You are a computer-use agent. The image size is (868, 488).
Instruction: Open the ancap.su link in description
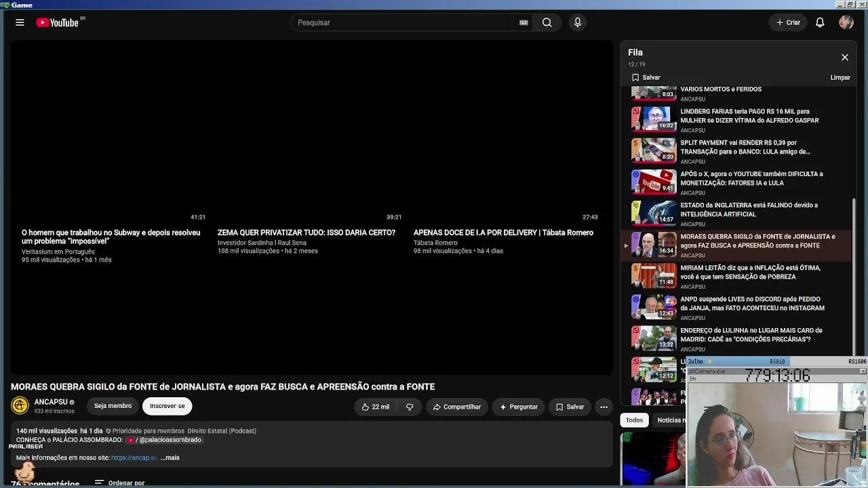[134, 457]
